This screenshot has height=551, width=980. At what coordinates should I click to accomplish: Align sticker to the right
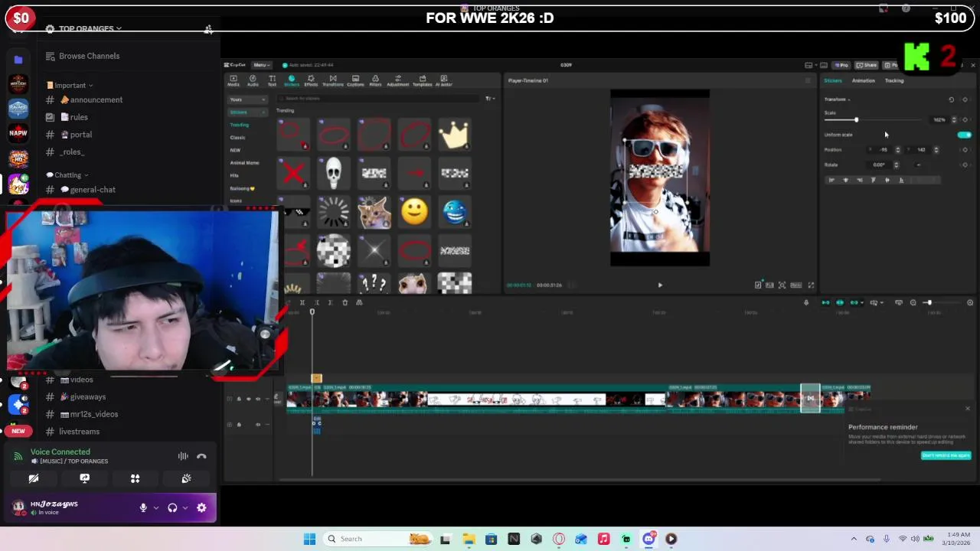pos(859,181)
